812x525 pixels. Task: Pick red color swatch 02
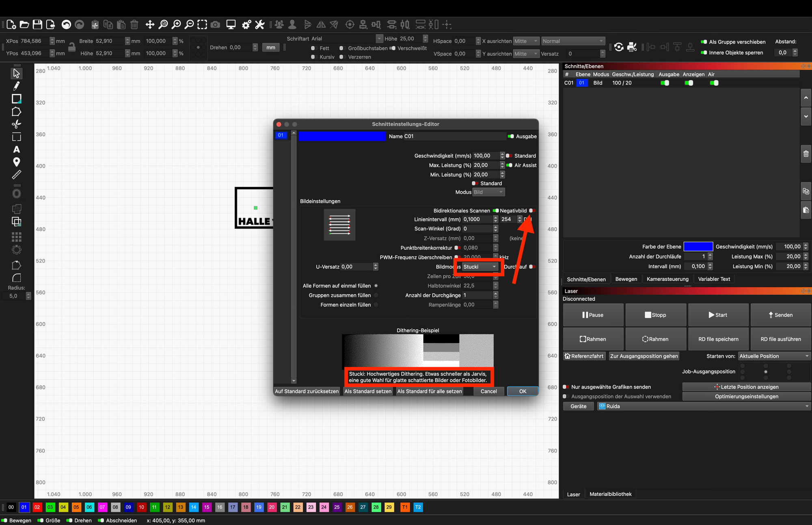point(37,507)
